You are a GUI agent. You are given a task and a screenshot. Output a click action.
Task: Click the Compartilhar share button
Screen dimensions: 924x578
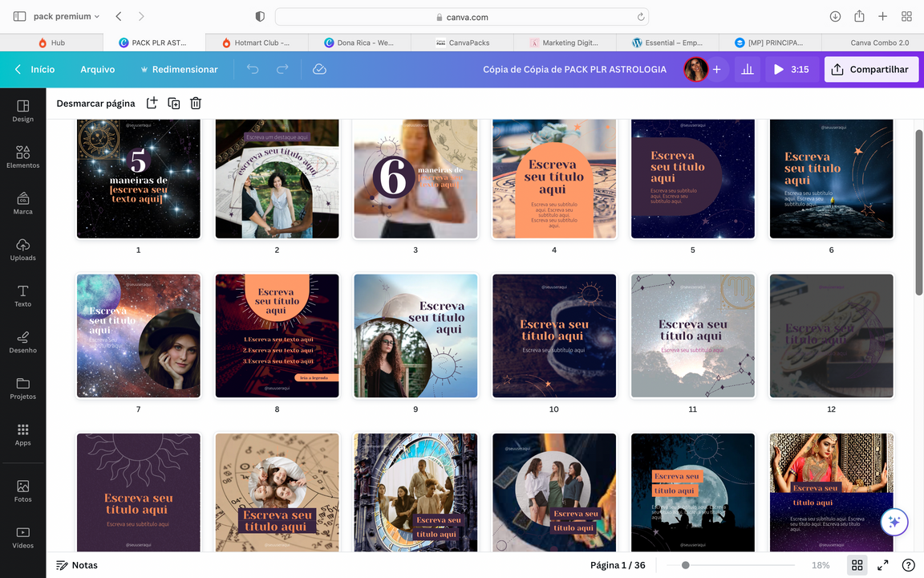point(871,70)
